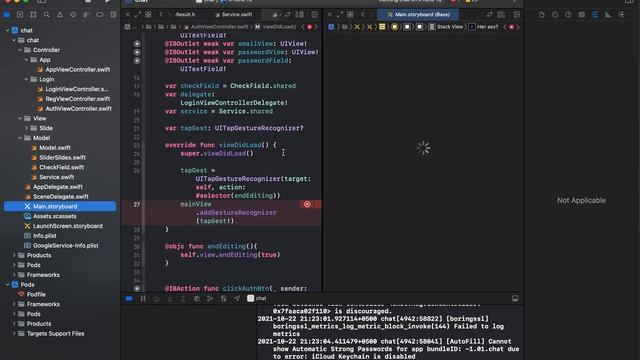The image size is (640, 360).
Task: Collapse the root chat project
Action: click(7, 30)
